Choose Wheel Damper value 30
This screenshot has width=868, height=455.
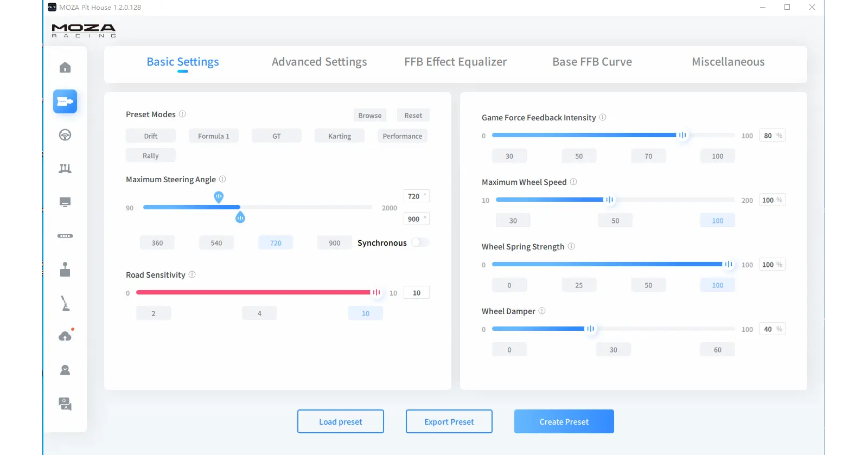(613, 350)
